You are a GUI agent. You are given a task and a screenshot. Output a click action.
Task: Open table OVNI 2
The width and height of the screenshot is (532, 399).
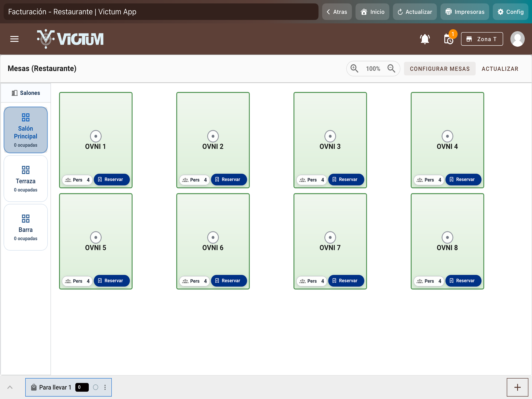213,140
